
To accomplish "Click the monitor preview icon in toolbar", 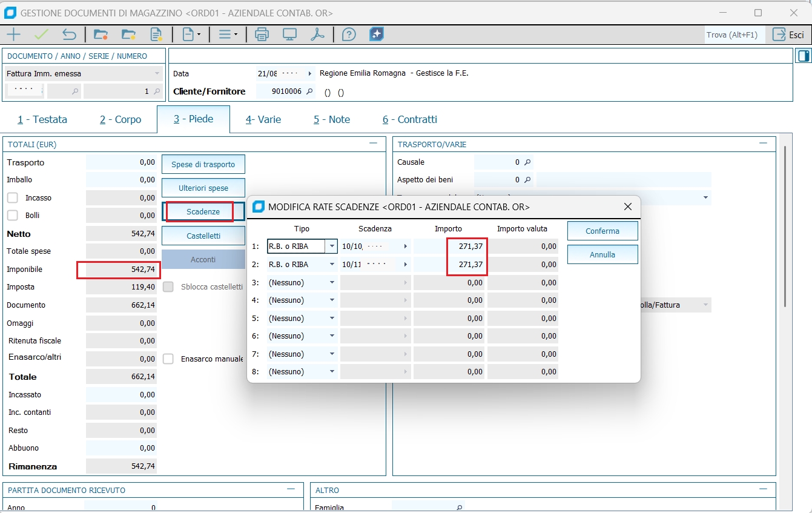I will [289, 35].
